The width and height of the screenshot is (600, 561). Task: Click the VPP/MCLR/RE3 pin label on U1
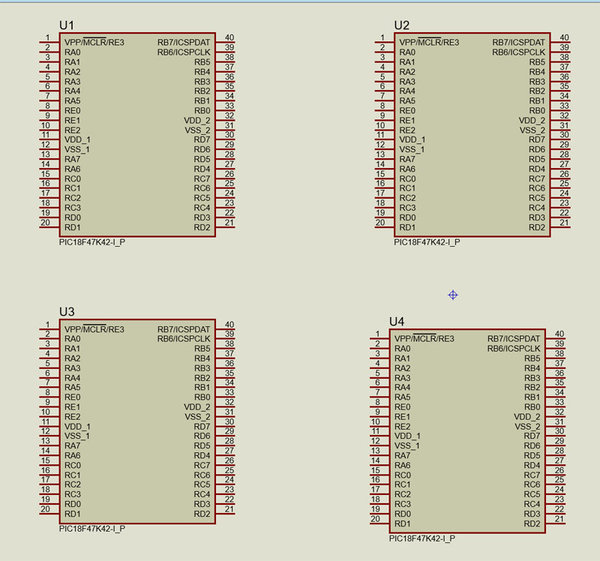coord(95,42)
